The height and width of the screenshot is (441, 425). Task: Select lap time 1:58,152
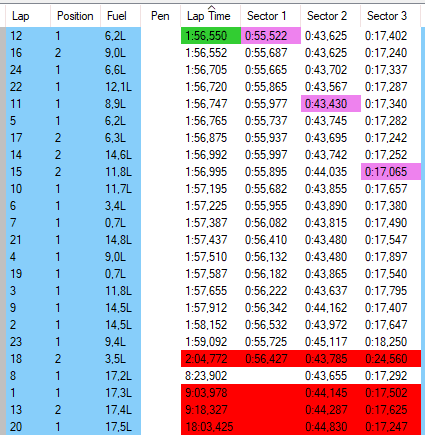pyautogui.click(x=206, y=325)
